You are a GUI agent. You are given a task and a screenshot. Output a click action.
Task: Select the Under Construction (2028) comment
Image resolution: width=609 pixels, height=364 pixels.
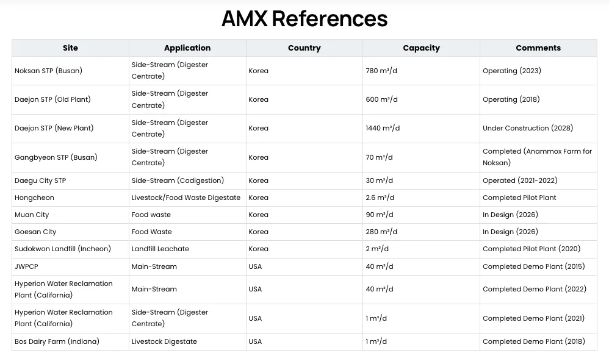[527, 129]
